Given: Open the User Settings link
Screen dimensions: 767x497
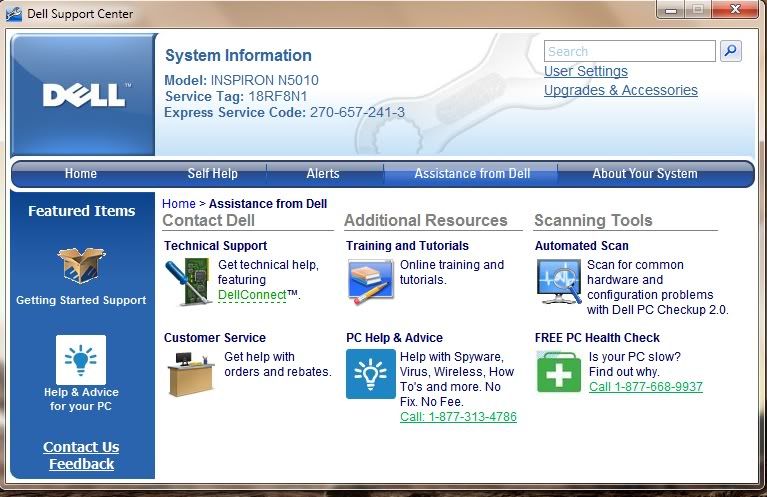Looking at the screenshot, I should point(586,71).
